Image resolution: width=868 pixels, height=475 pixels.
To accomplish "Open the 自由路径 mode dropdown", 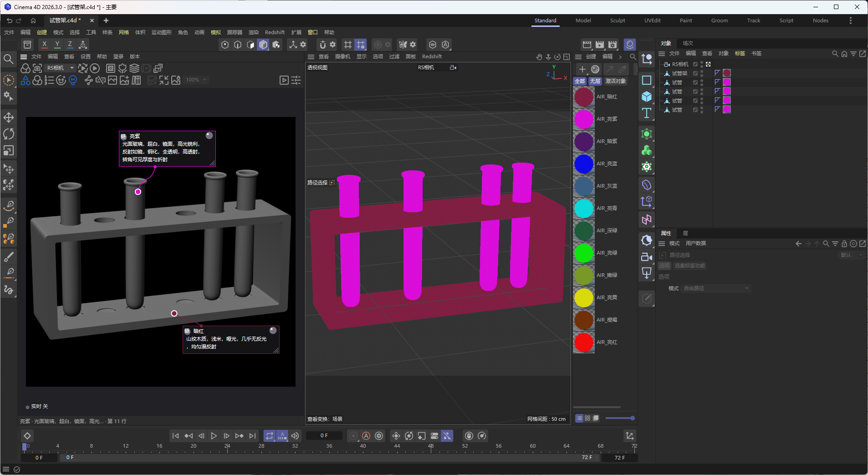I will click(716, 288).
